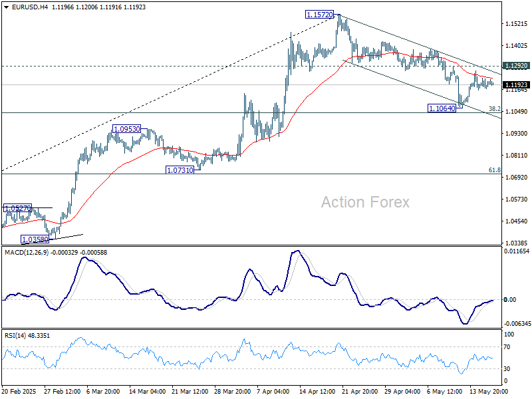Click the Action Forex watermark

tap(366, 201)
